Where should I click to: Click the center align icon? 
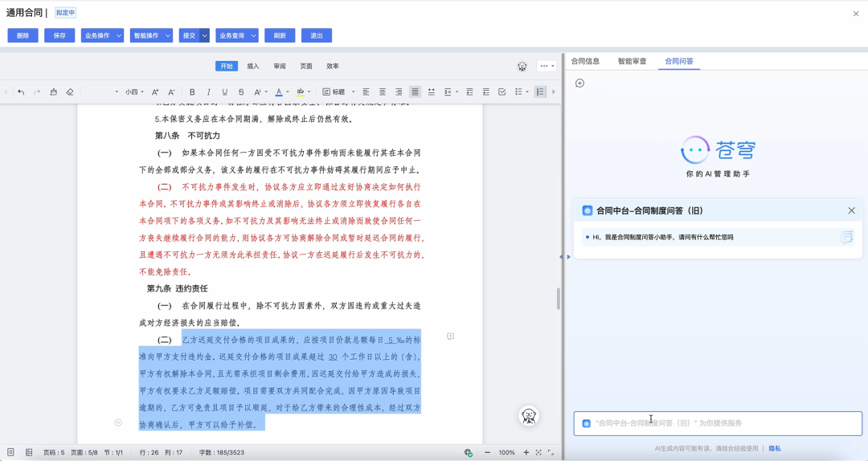[383, 92]
